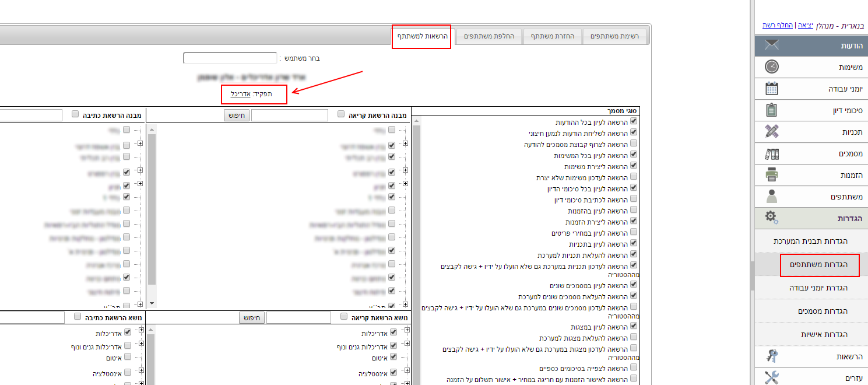This screenshot has height=385, width=868.
Task: Enable הרשאה לצרוף קבוצת מסמכים להודעה
Action: click(x=634, y=143)
